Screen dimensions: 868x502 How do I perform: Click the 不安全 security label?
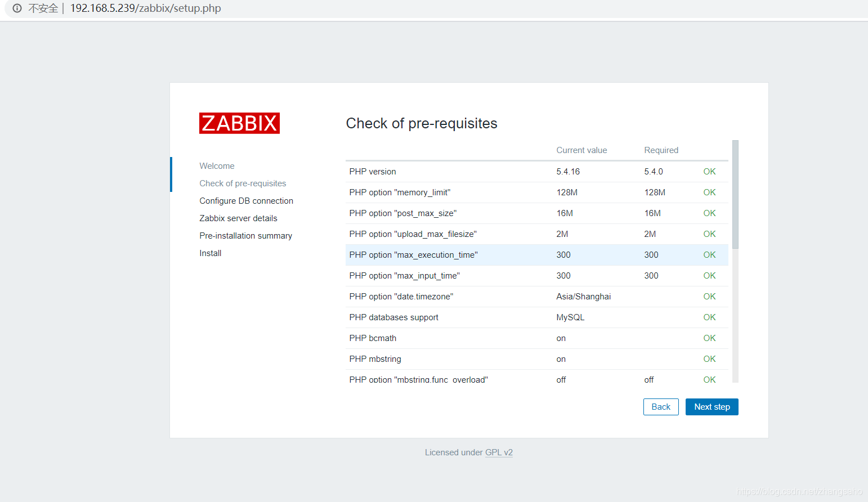[x=43, y=8]
